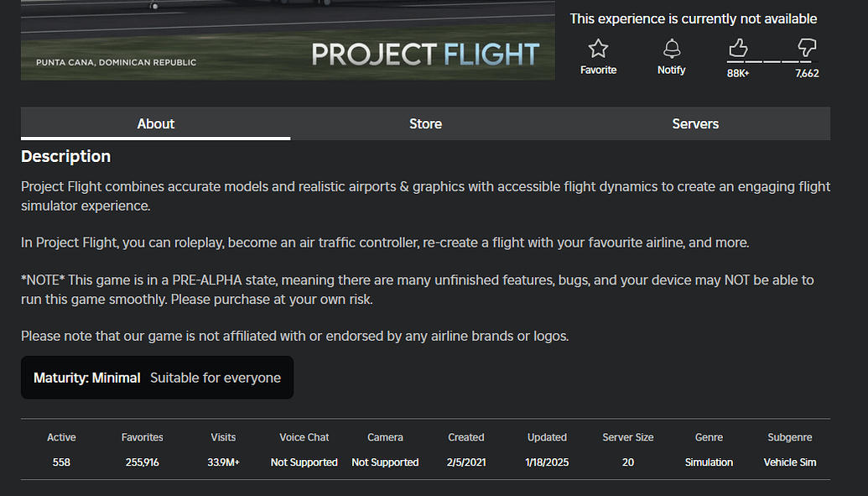Click the Notify bell icon
The image size is (868, 496).
coord(671,49)
